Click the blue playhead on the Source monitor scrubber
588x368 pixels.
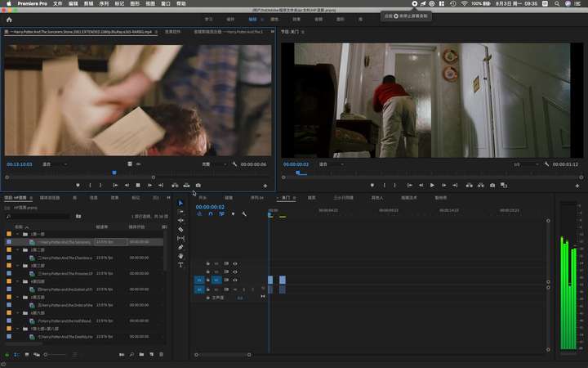(114, 173)
